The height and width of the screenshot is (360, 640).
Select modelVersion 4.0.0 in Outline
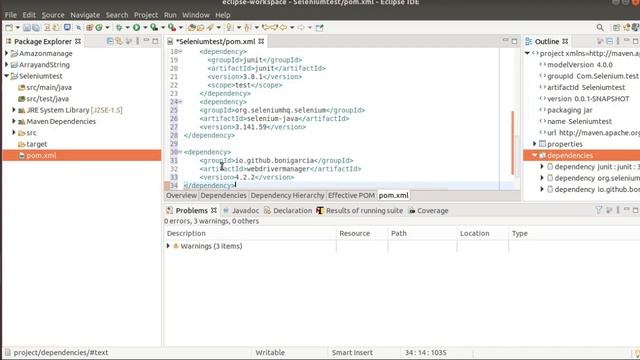pyautogui.click(x=576, y=64)
